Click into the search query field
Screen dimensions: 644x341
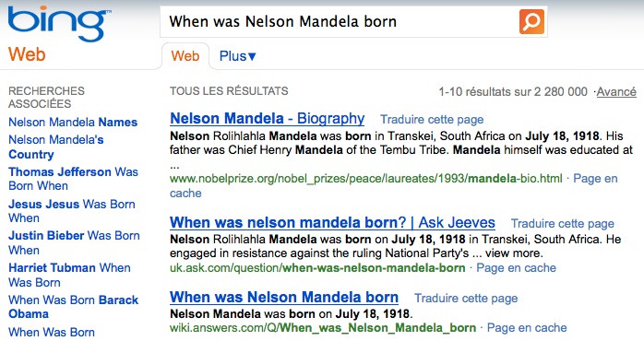click(x=340, y=21)
